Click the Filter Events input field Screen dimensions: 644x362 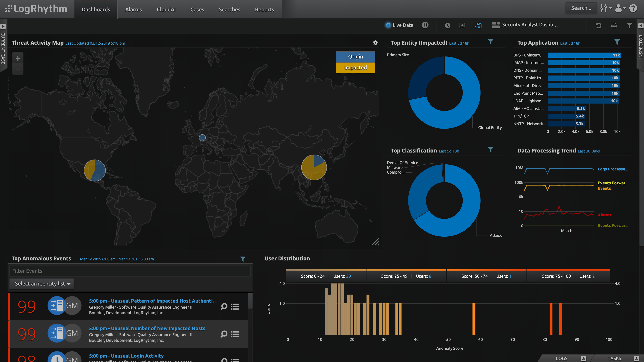130,271
